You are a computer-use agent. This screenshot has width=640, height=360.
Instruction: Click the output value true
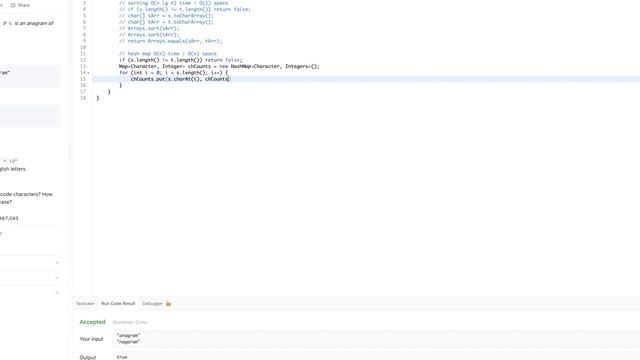[122, 357]
